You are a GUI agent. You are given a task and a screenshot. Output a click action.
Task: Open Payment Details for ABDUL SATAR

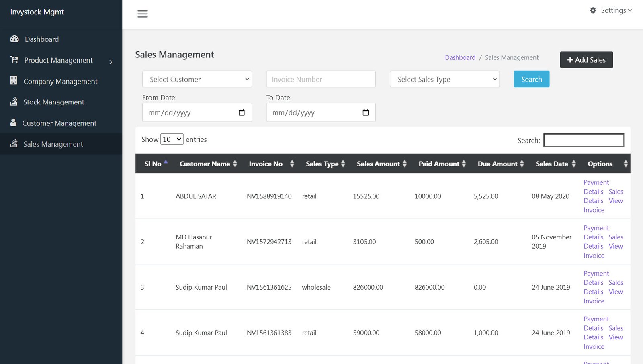click(596, 187)
